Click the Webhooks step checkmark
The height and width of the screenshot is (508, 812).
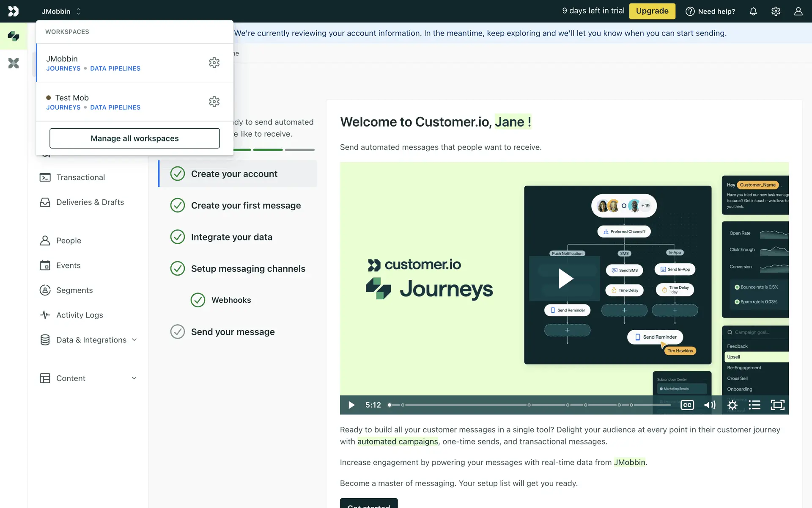(198, 300)
